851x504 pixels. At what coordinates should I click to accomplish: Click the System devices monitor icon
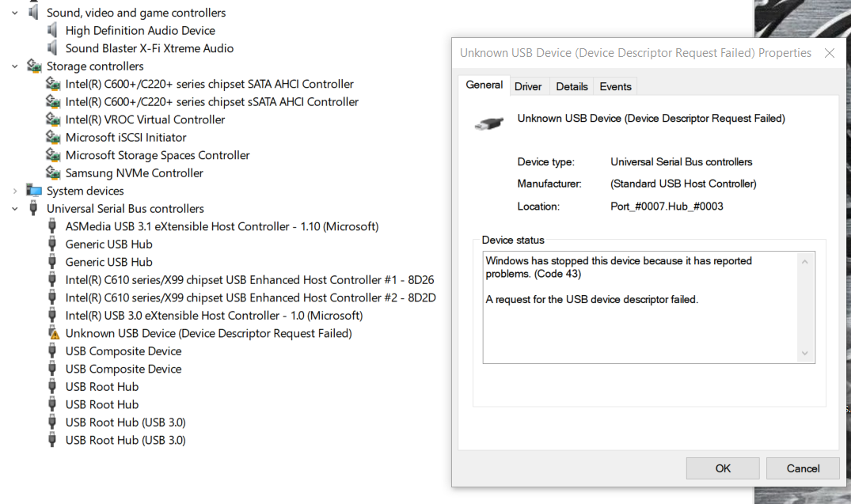pos(34,191)
